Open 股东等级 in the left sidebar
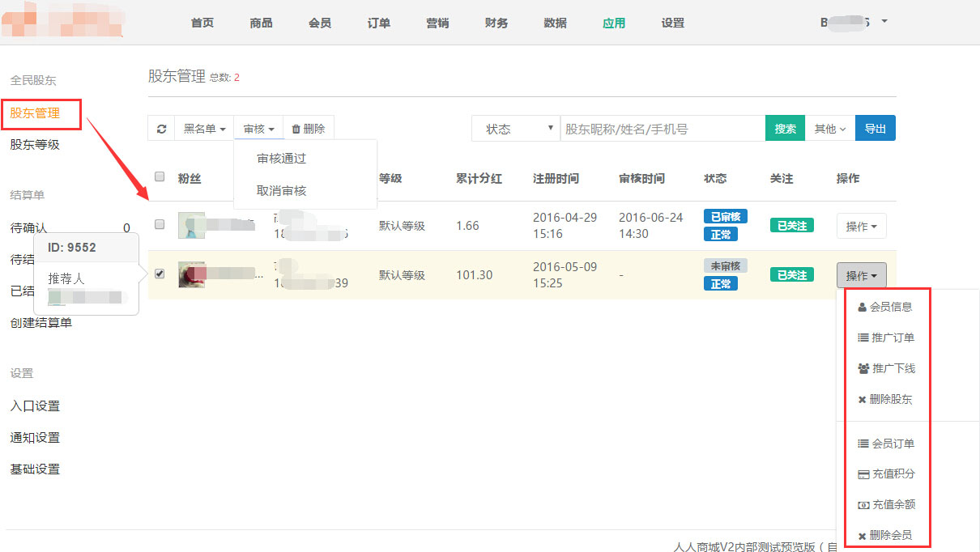The height and width of the screenshot is (552, 980). (35, 145)
